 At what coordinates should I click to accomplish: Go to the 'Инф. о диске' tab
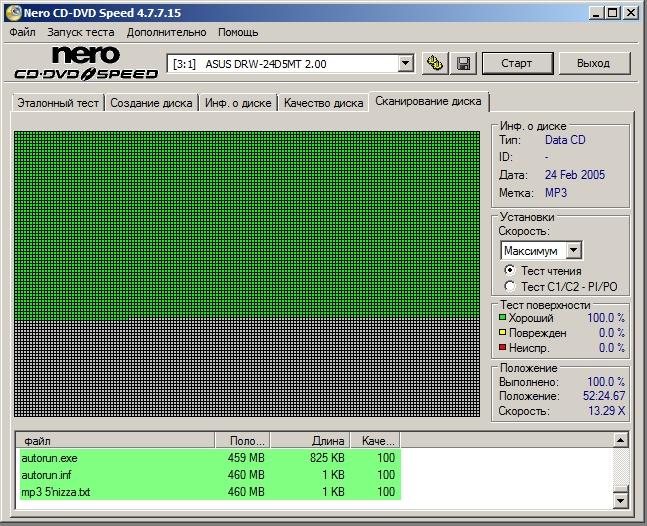pyautogui.click(x=238, y=103)
